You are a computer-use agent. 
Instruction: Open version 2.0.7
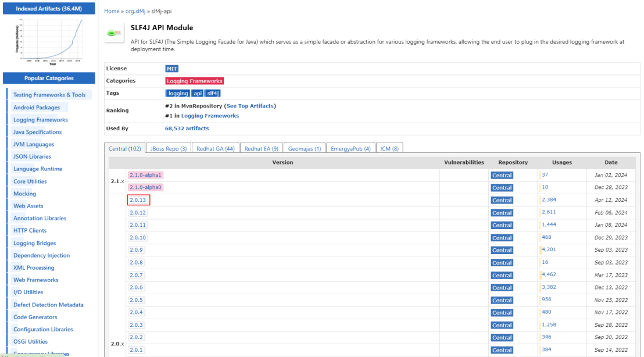click(x=136, y=275)
